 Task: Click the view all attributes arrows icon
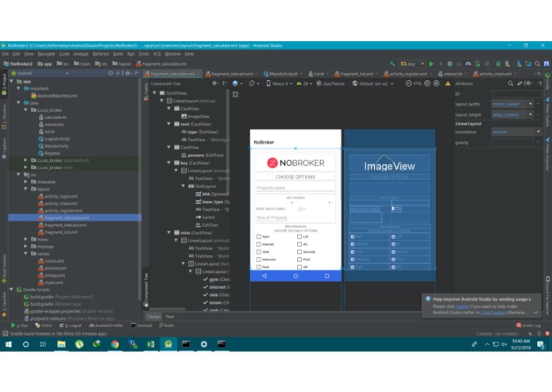[x=519, y=83]
